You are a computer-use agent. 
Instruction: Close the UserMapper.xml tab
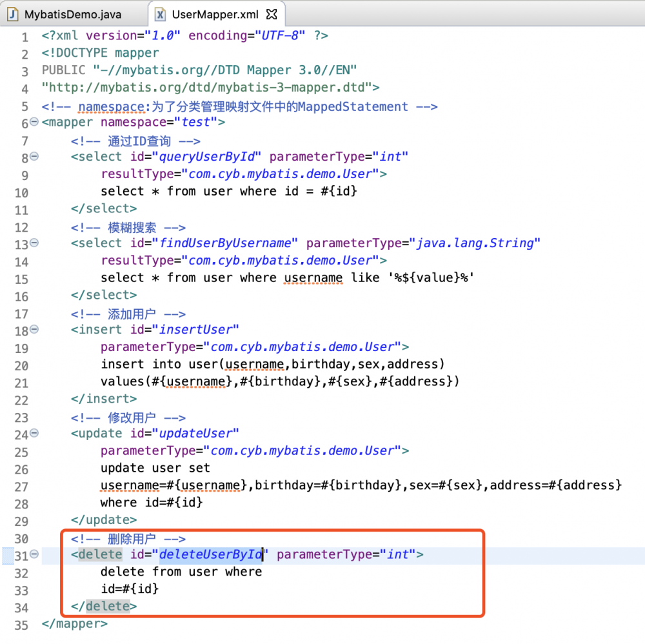tap(272, 14)
